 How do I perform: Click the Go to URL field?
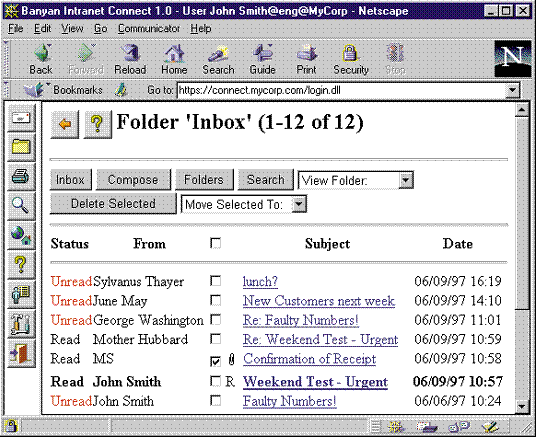[x=341, y=90]
